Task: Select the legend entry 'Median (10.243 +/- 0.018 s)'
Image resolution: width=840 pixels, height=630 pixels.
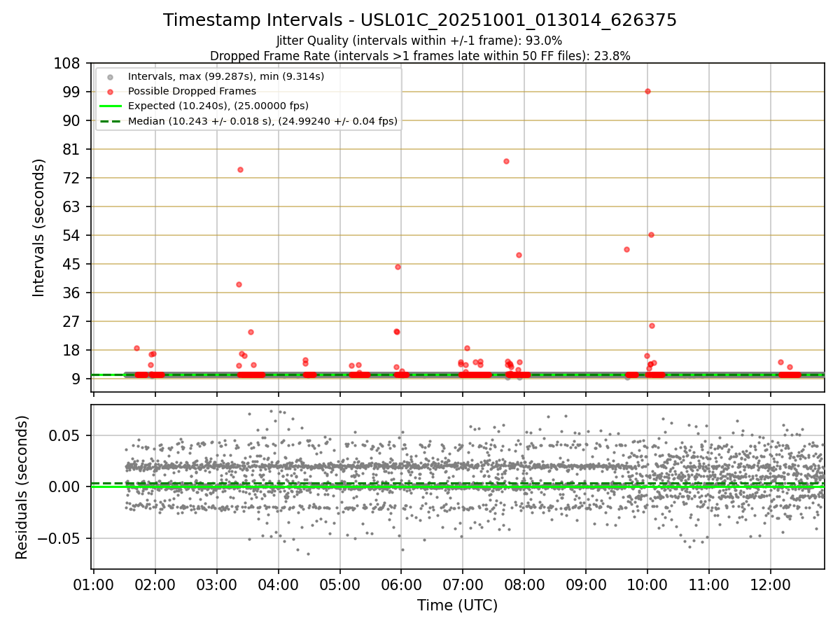Action: (262, 121)
